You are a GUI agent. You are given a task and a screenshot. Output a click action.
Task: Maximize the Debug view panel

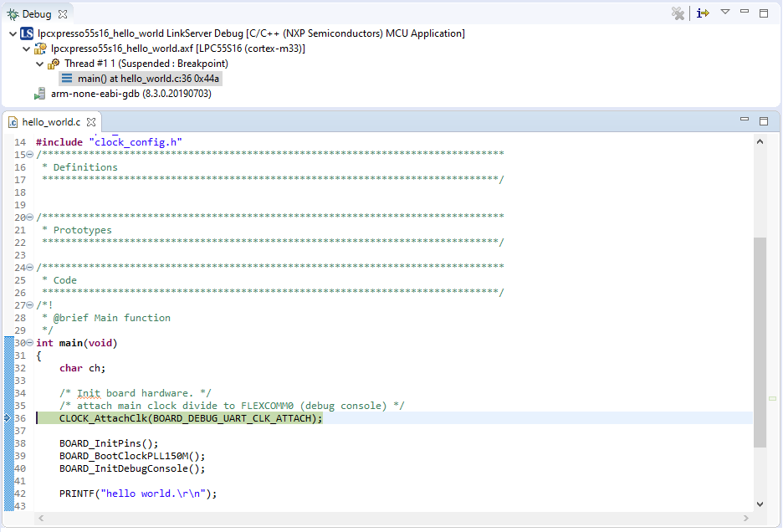pos(764,13)
